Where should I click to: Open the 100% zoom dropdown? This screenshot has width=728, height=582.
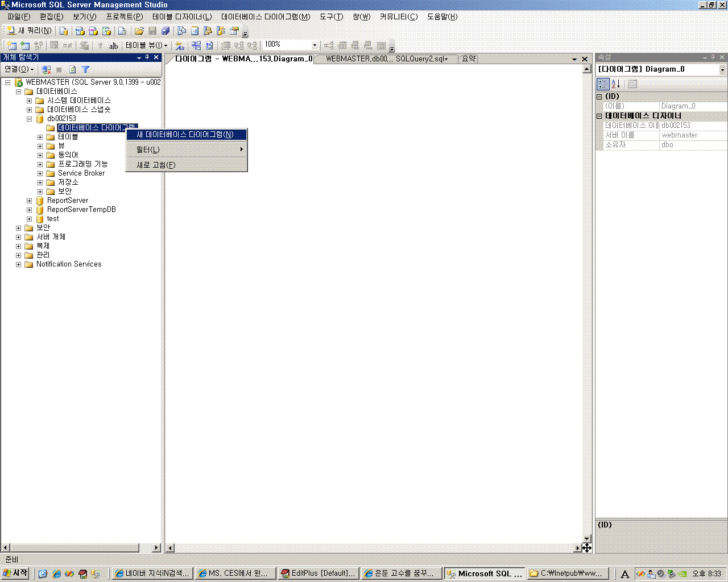pyautogui.click(x=315, y=45)
